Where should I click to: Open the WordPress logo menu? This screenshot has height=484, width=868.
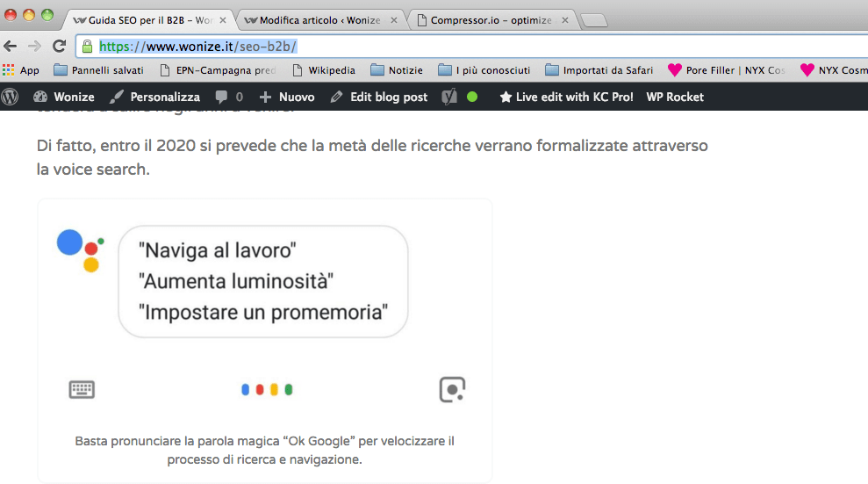(x=11, y=97)
